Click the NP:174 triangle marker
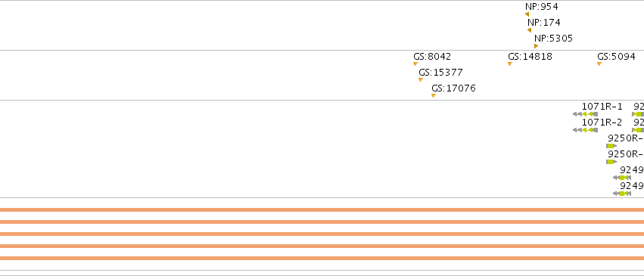Viewport: 644px width, 276px height. click(530, 30)
